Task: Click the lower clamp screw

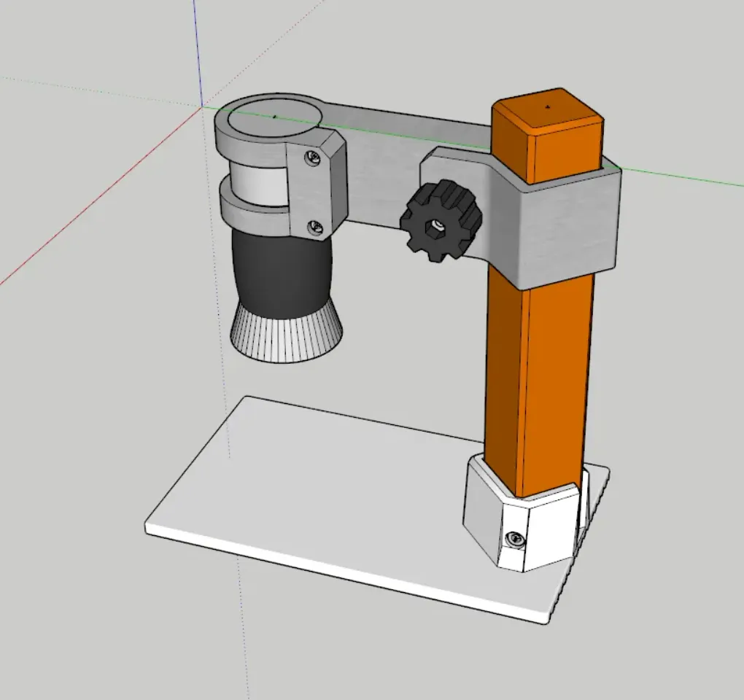Action: click(314, 228)
